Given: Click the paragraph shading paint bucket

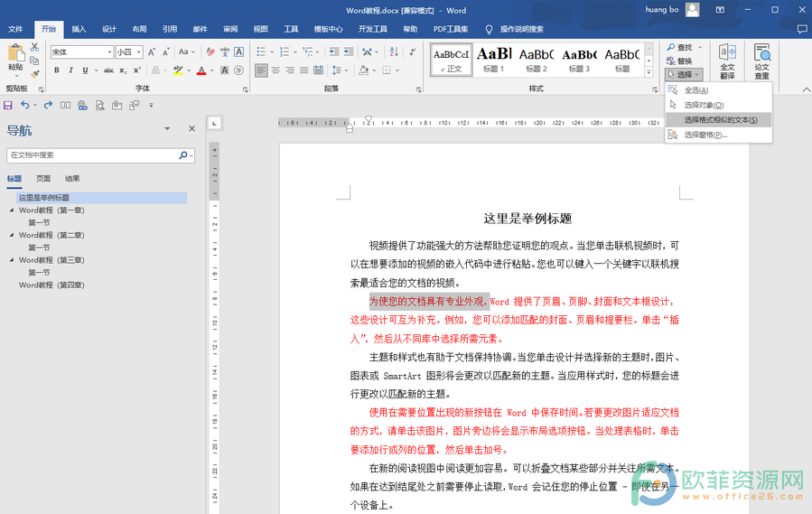Looking at the screenshot, I should (364, 70).
